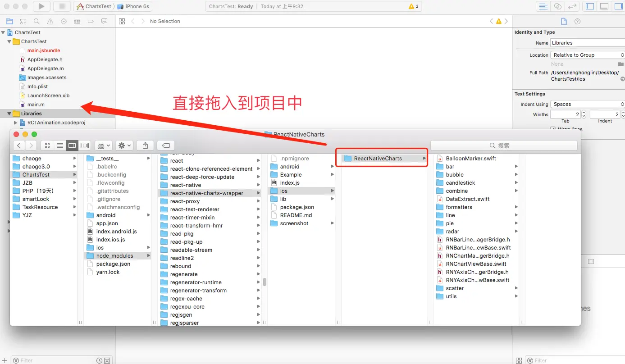Switch to the Version editor
Viewport: 625px width, 364px height.
572,6
